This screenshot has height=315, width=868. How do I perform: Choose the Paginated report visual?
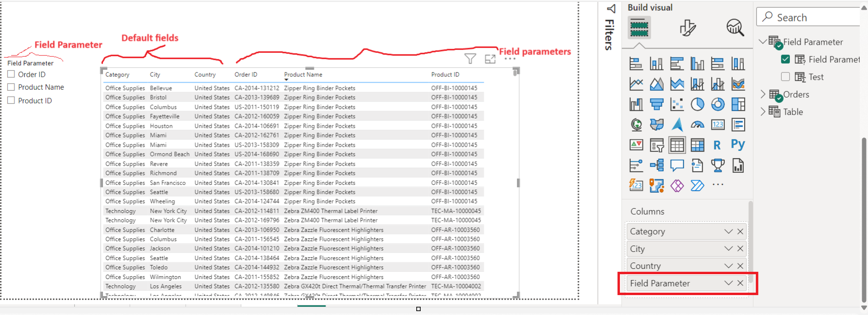pyautogui.click(x=738, y=166)
